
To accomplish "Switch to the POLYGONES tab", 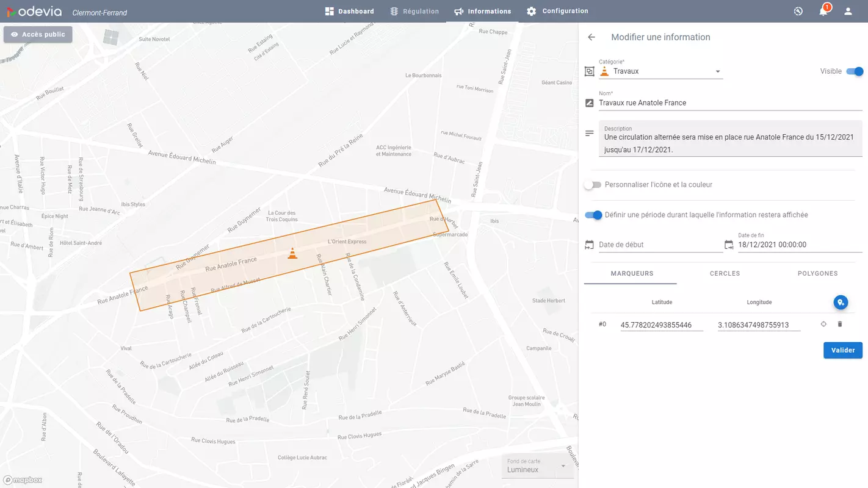I will tap(817, 274).
